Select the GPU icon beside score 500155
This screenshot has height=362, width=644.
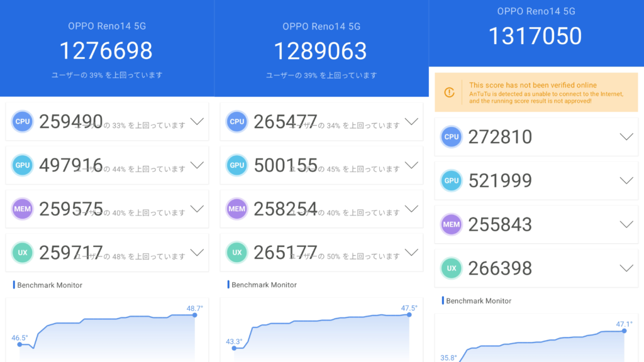[x=237, y=165]
